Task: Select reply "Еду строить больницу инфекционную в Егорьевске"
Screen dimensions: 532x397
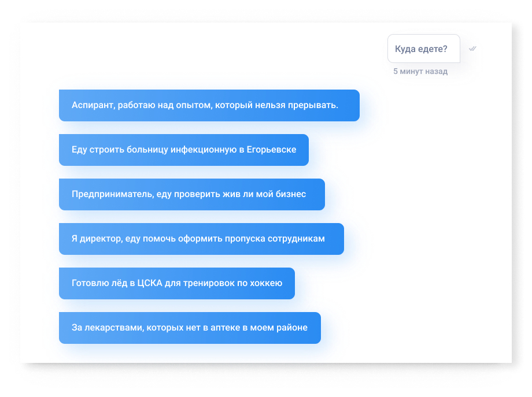Action: tap(183, 150)
